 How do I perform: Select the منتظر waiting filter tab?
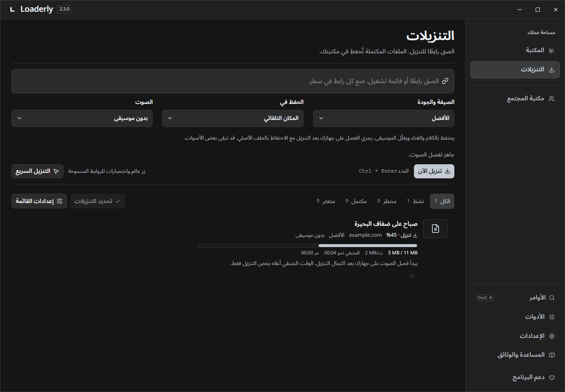(x=387, y=201)
